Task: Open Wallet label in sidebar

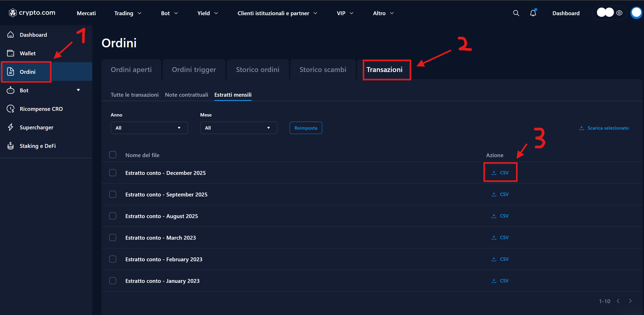Action: [28, 53]
